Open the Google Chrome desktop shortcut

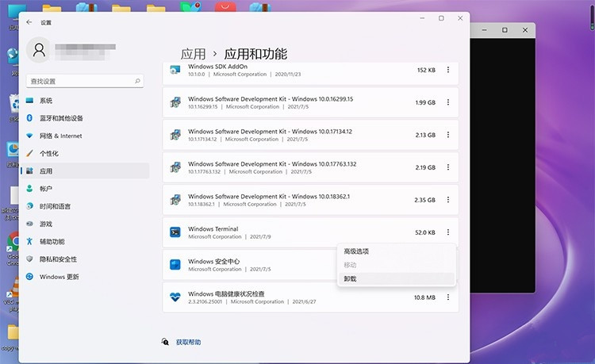tap(13, 248)
